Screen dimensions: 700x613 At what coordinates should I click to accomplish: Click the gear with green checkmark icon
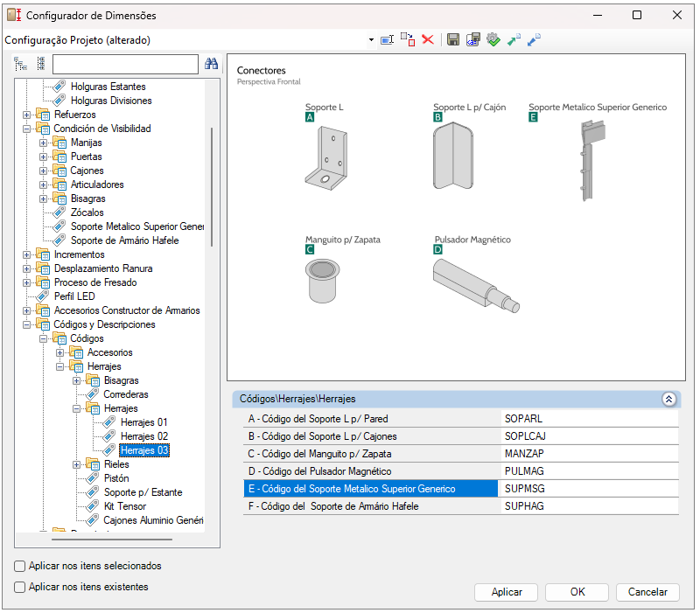click(493, 39)
